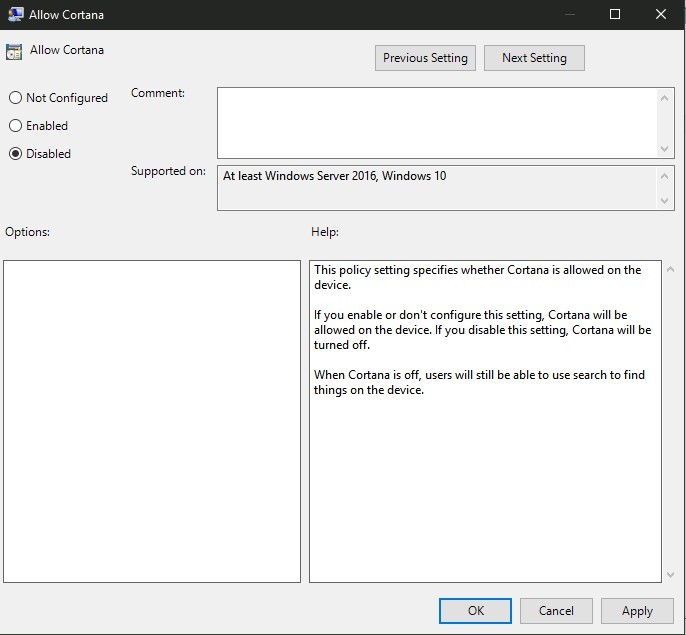
Task: Click the policy setting icon beside the Allow Cortana heading
Action: [15, 51]
